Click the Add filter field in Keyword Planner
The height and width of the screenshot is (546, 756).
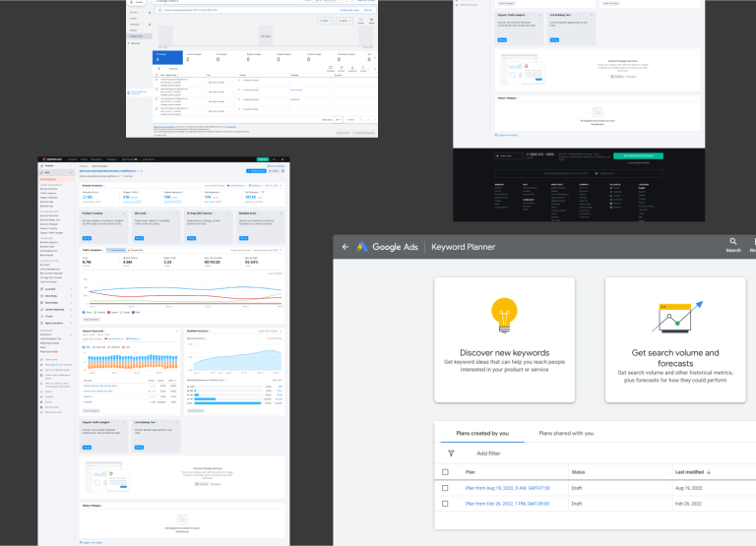tap(488, 454)
